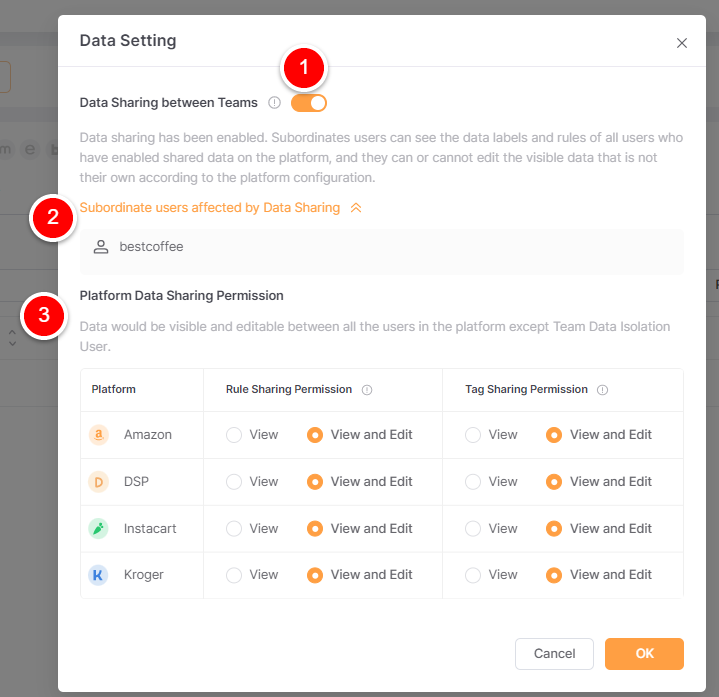This screenshot has height=697, width=719.
Task: Click info icon next to Rule Sharing Permission
Action: click(367, 390)
